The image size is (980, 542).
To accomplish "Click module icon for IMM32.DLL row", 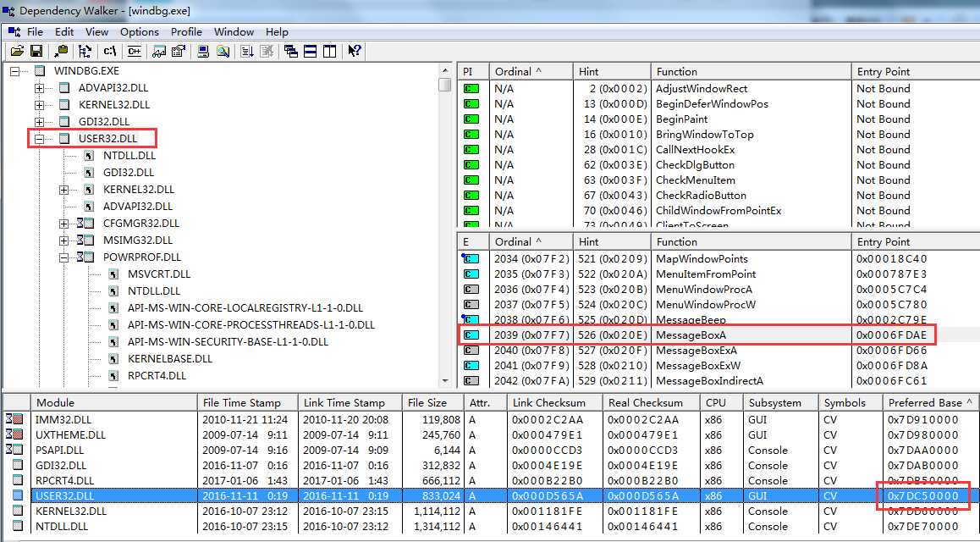I will 15,419.
